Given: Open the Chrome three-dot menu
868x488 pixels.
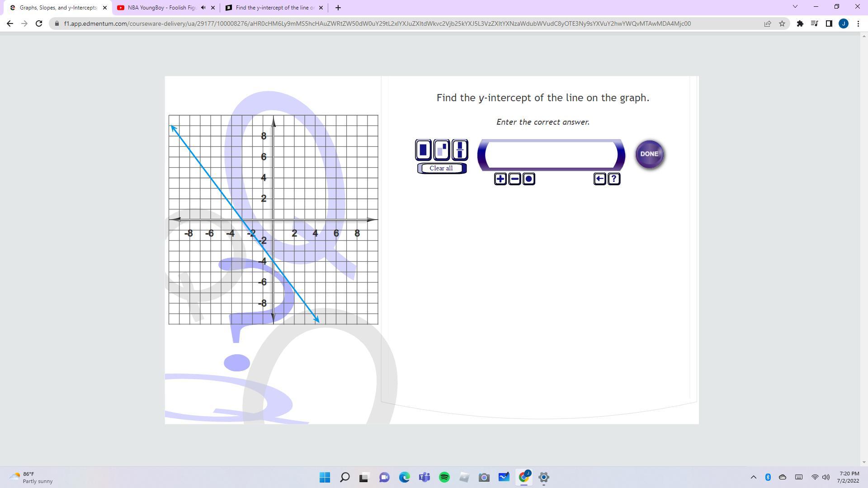Looking at the screenshot, I should 858,23.
